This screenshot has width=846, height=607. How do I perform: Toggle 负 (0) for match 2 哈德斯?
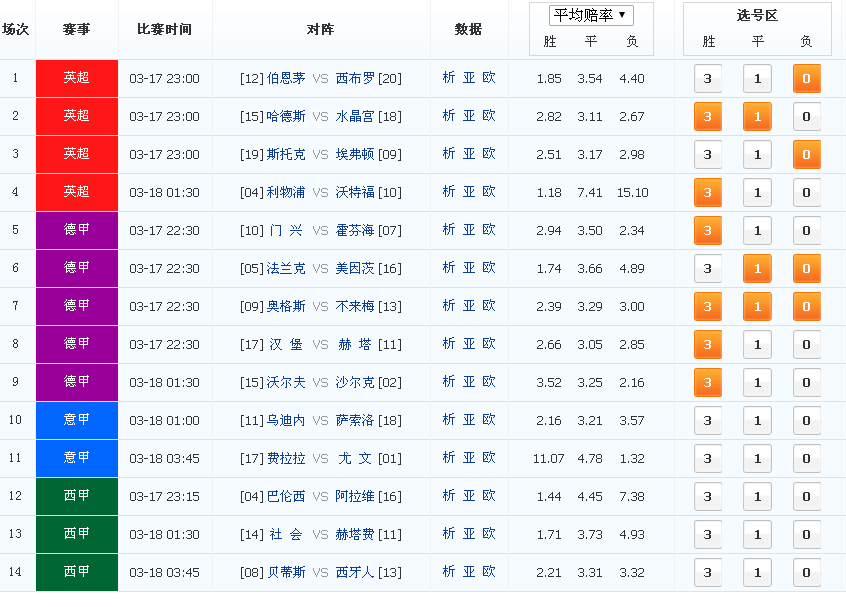(807, 117)
